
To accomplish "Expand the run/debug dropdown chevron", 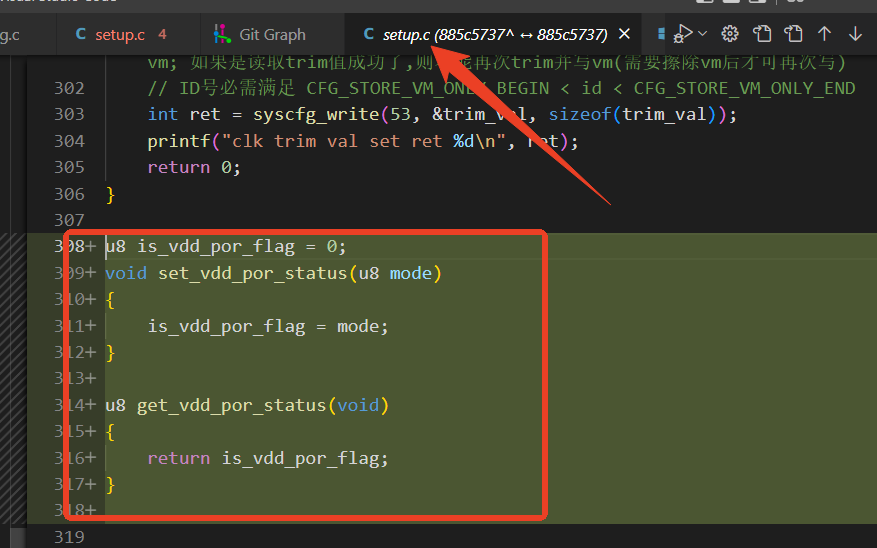I will point(702,34).
